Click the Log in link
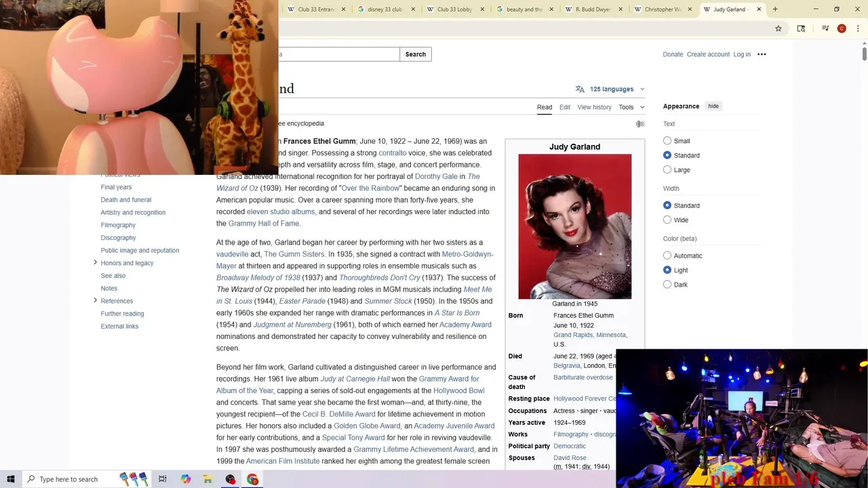The width and height of the screenshot is (868, 488). pos(742,54)
